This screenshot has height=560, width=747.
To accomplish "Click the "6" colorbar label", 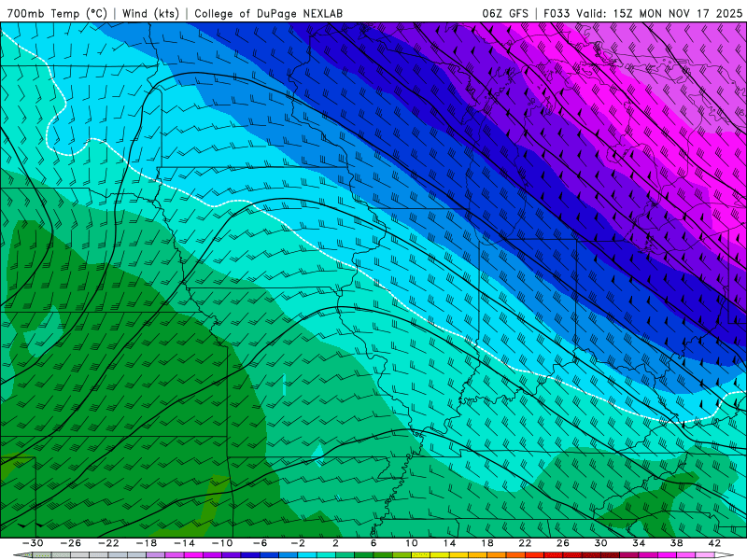I will coord(373,543).
